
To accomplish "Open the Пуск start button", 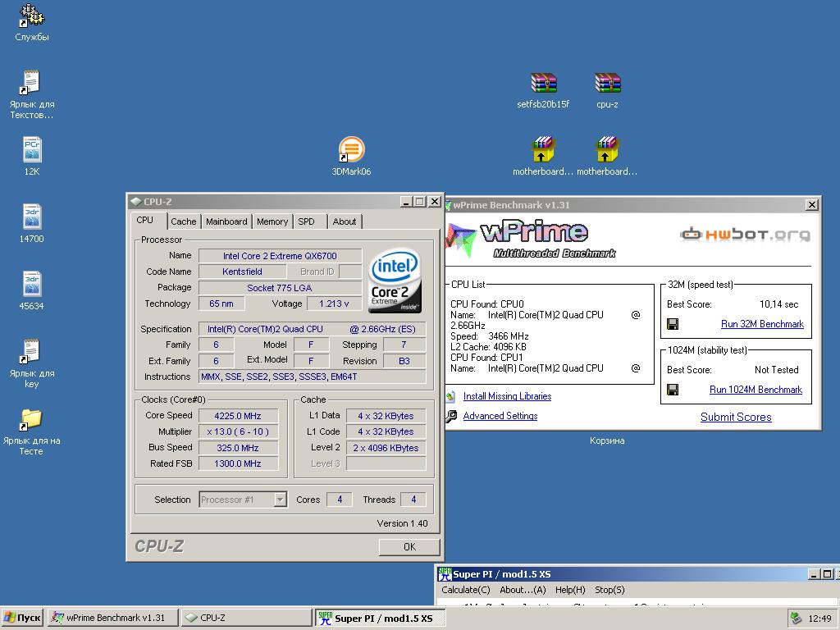I will tap(22, 619).
